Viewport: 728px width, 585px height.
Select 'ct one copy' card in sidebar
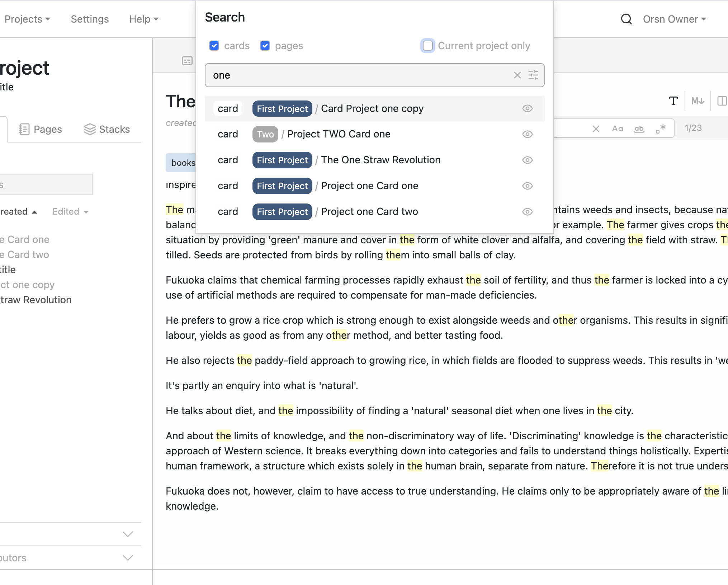click(27, 285)
